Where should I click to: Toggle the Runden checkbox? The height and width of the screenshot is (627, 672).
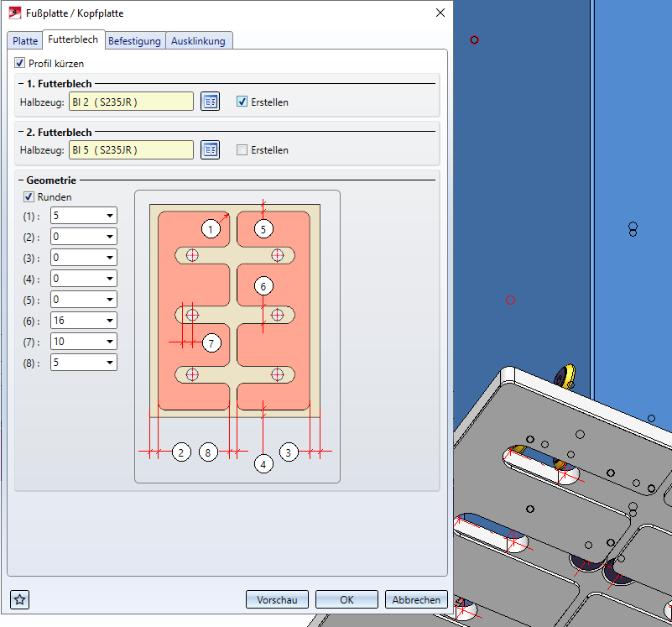tap(29, 197)
